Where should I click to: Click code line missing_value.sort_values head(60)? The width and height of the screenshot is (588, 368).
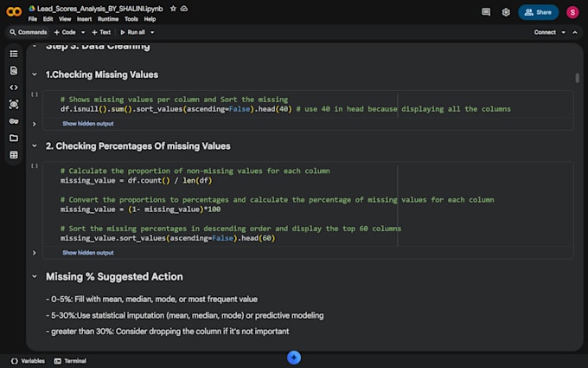click(x=168, y=238)
